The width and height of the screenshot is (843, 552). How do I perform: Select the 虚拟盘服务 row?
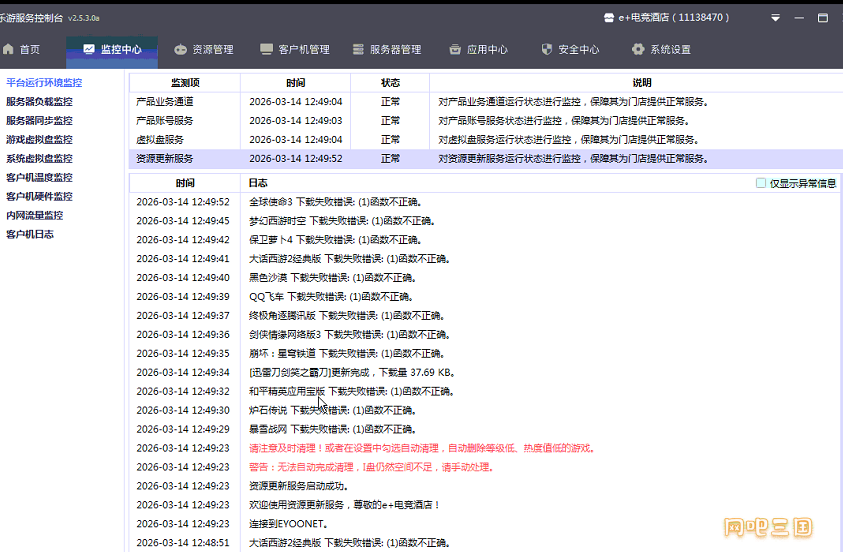[x=486, y=140]
